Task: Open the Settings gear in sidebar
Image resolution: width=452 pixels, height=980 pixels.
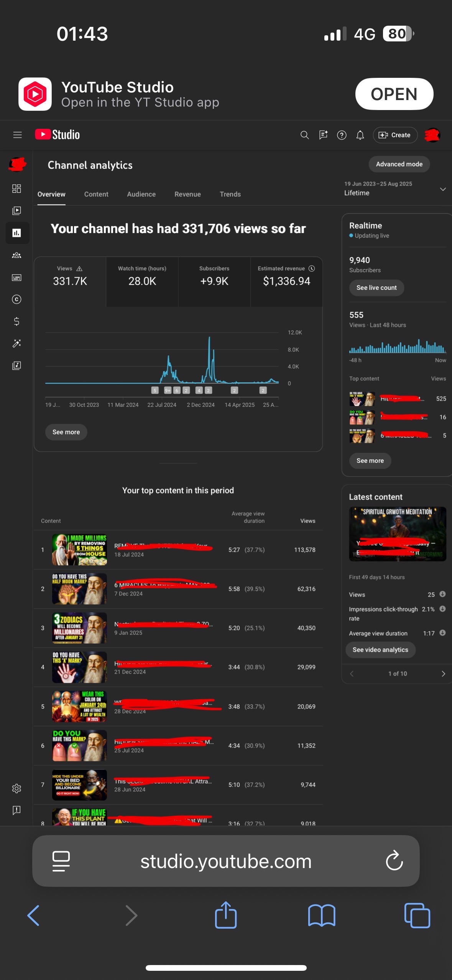Action: [x=16, y=788]
